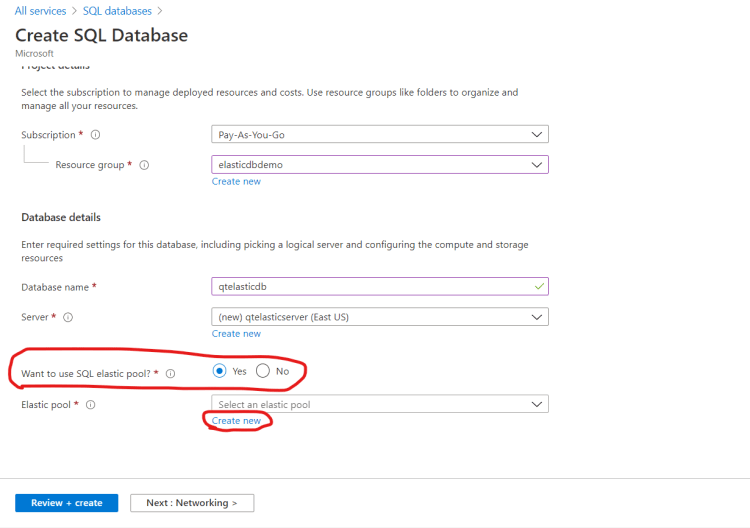Show info for SQL elastic pool question
The width and height of the screenshot is (750, 528).
coord(170,374)
